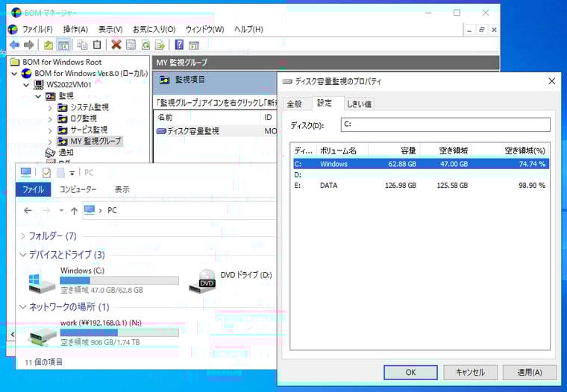Click the キャンセル button

(470, 372)
